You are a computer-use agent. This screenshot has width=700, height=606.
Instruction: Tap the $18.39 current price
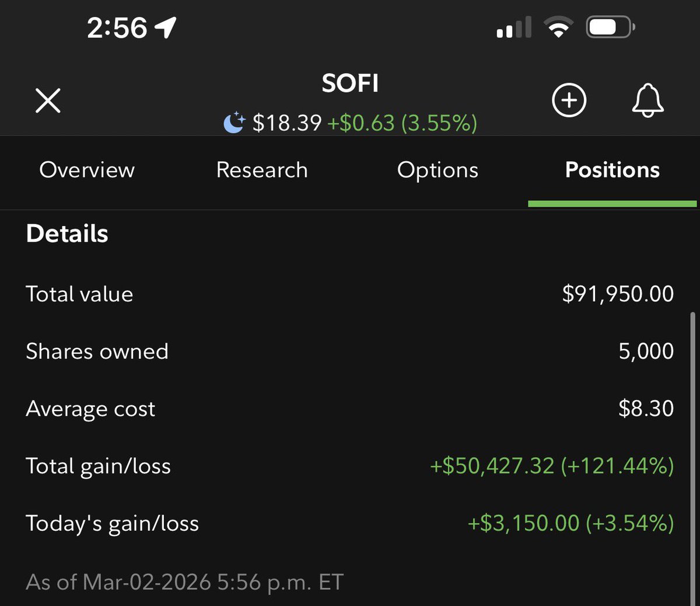(287, 123)
